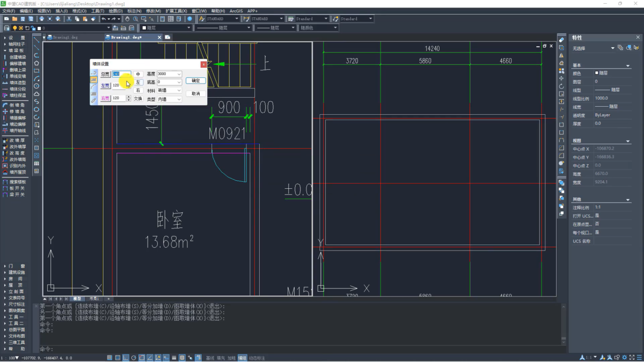Screen dimensions: 644x362
Task: Click the 总宽 button
Action: [x=105, y=74]
